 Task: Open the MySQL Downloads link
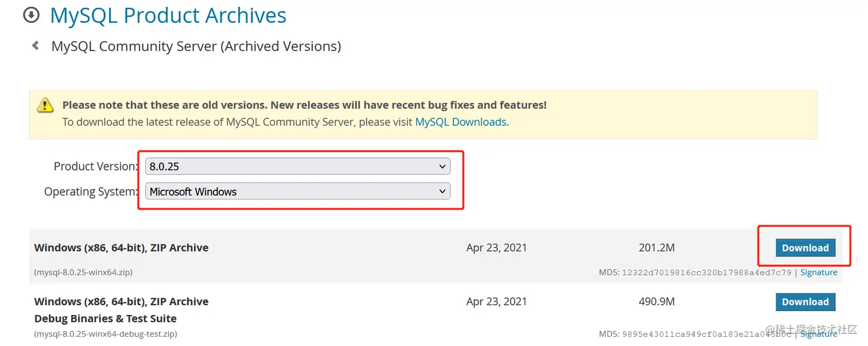[460, 122]
